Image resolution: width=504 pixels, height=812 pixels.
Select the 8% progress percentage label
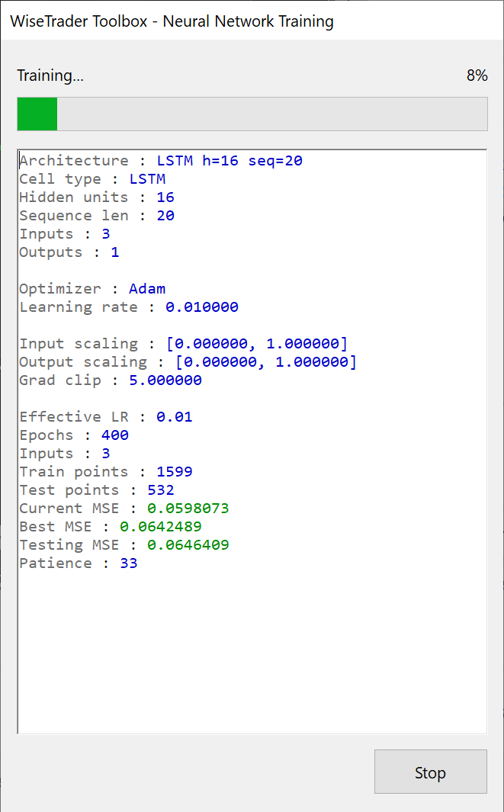coord(477,75)
